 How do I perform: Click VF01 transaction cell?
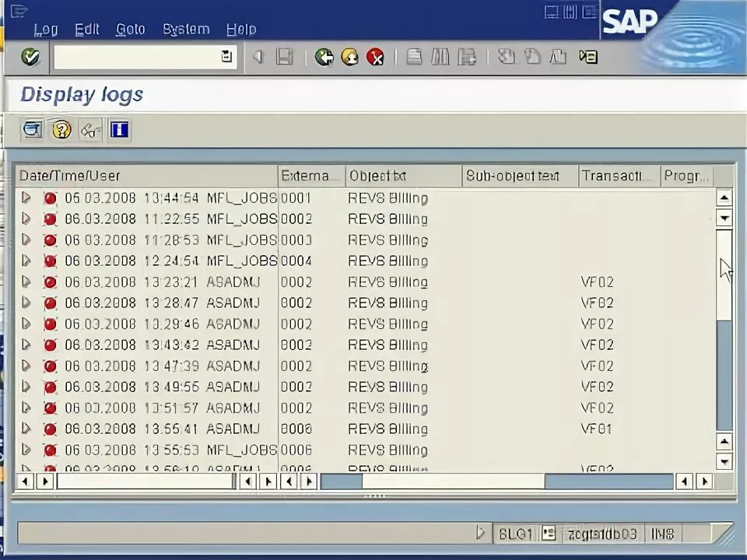[596, 429]
